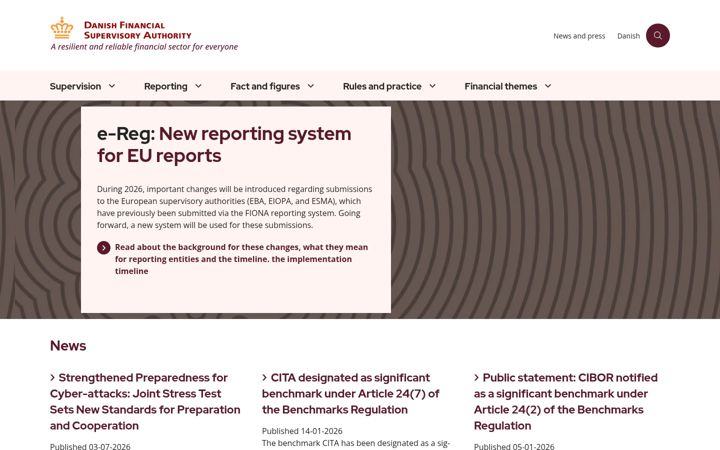Open CITA designated as significant benchmark article
This screenshot has width=720, height=450.
tap(350, 394)
